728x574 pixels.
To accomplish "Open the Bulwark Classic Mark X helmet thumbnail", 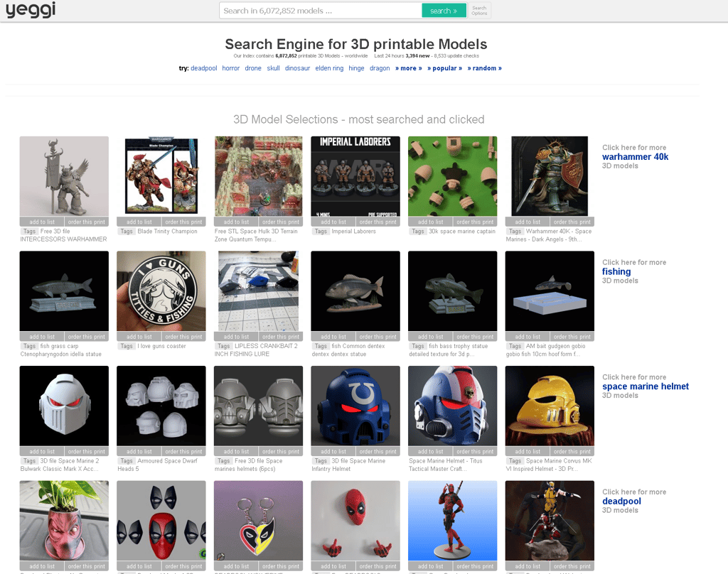I will click(64, 406).
